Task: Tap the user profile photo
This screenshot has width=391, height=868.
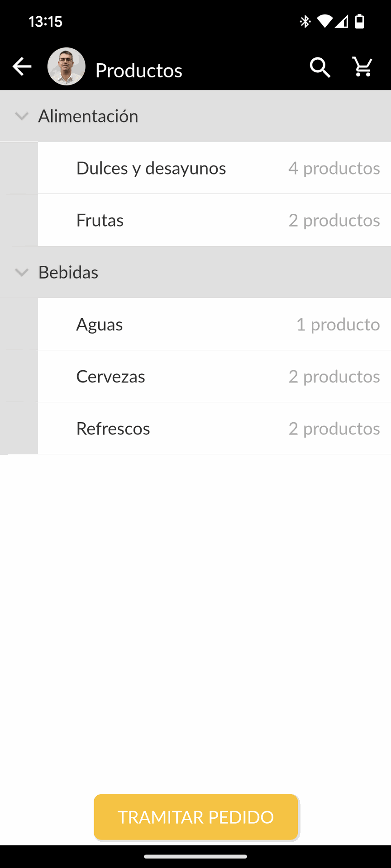Action: 67,67
